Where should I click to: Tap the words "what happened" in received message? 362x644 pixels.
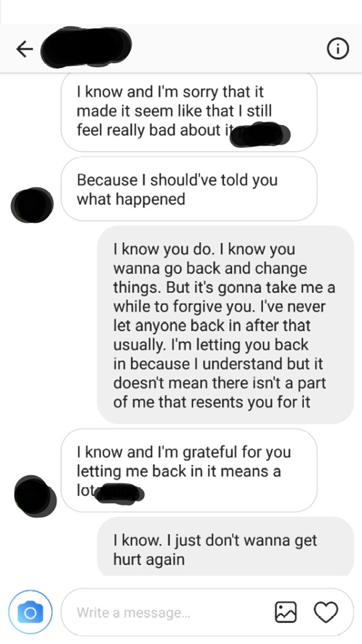click(x=131, y=199)
